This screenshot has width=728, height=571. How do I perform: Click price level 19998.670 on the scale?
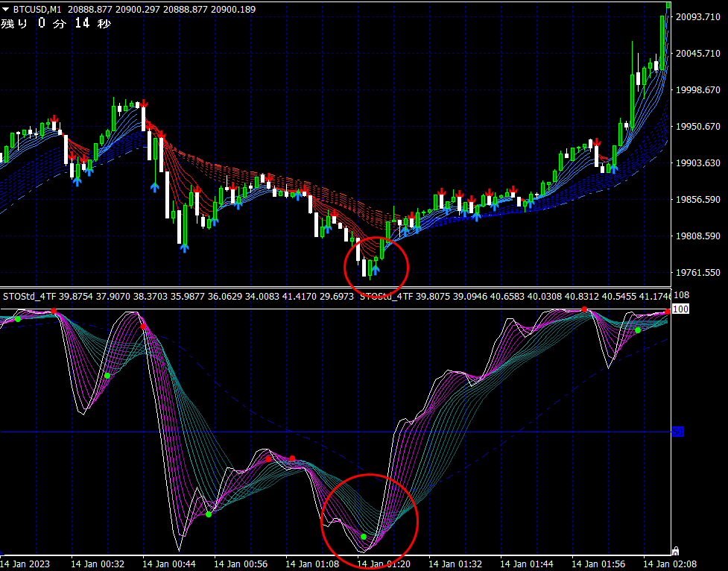pyautogui.click(x=697, y=89)
